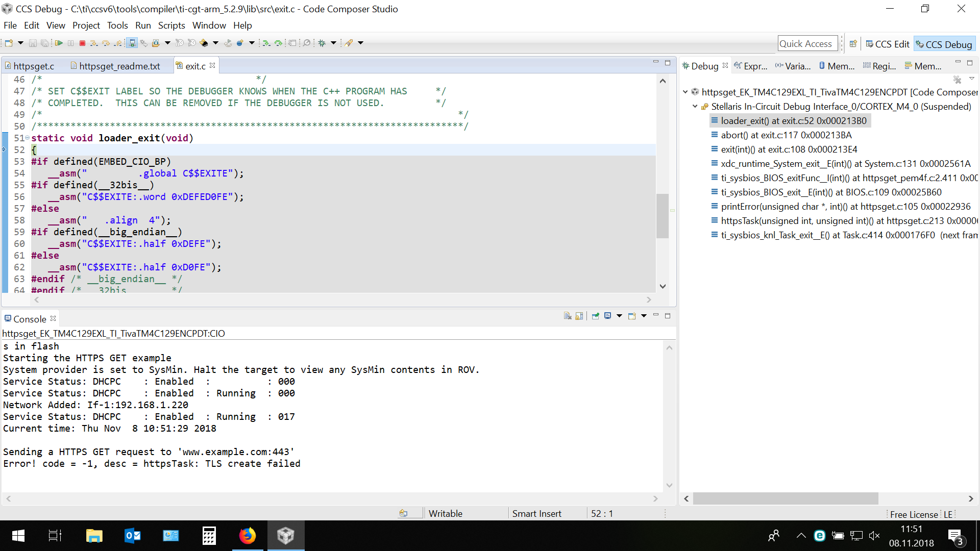Minimize the editor pane

(x=656, y=63)
